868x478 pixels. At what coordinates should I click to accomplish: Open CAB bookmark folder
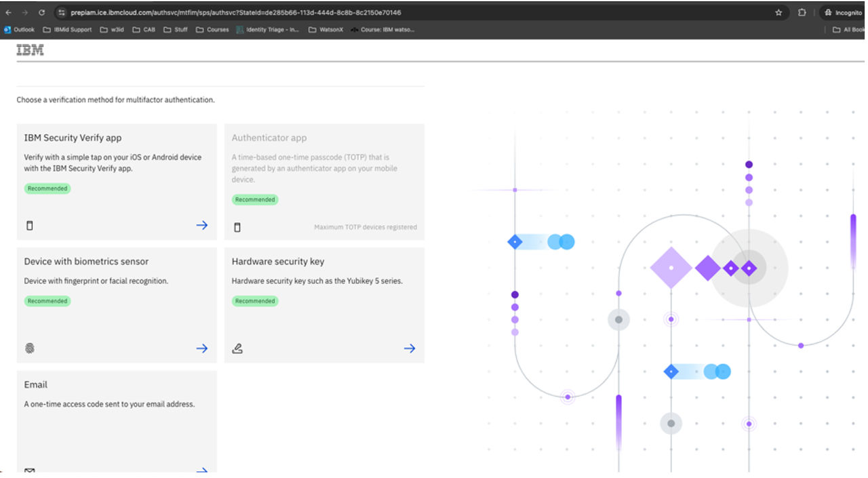coord(144,30)
